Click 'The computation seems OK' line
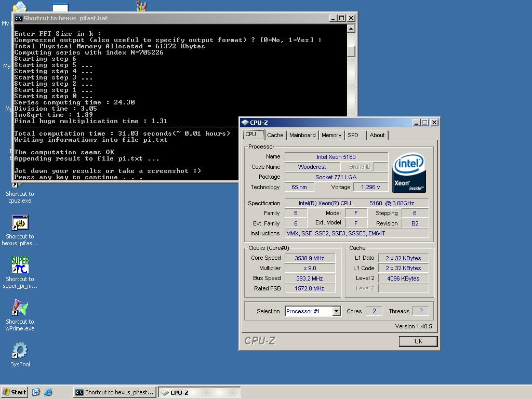Viewport: 532px width, 399px height. point(64,152)
